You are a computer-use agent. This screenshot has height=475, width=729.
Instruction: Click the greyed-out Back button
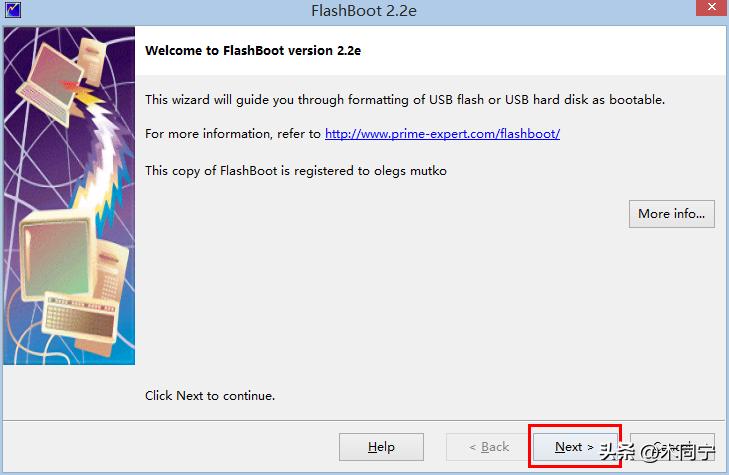click(488, 447)
